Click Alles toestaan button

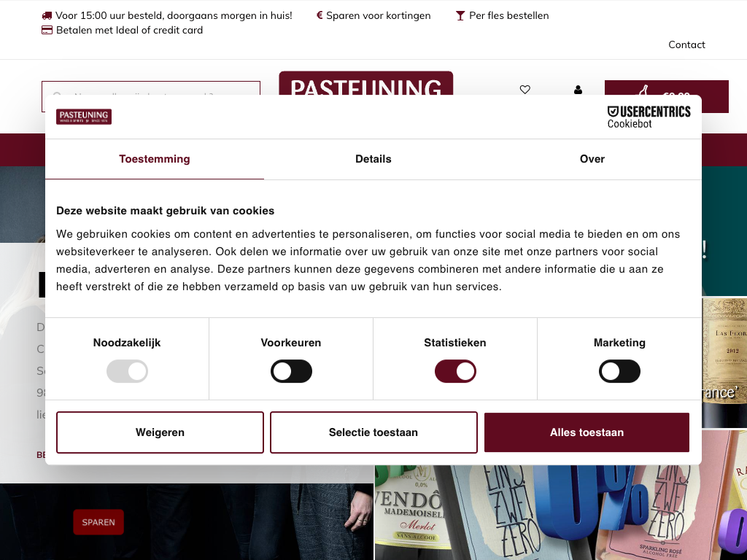pos(587,432)
